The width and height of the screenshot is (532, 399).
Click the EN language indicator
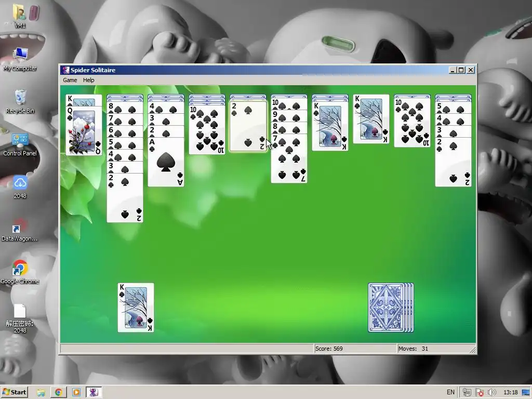coord(450,392)
